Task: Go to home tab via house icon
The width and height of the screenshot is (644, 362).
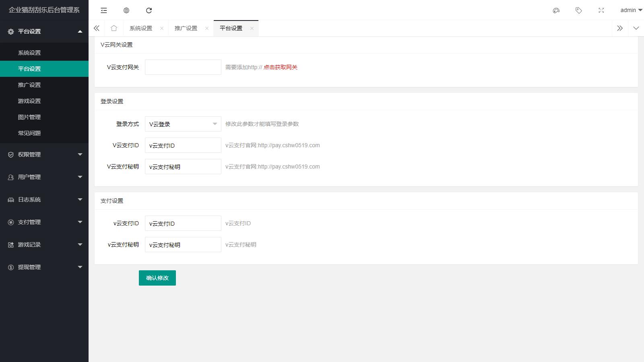Action: pyautogui.click(x=114, y=28)
